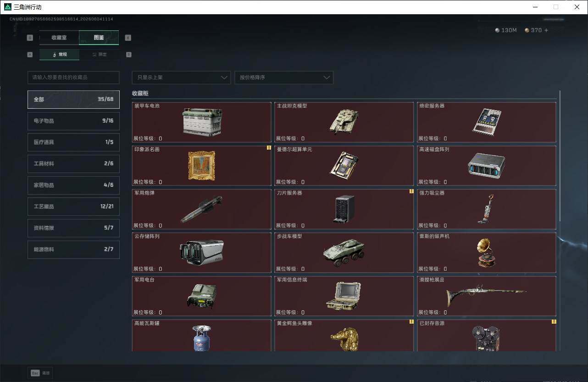
Task: Click the 步战车模型 armored vehicle image
Action: tap(344, 253)
